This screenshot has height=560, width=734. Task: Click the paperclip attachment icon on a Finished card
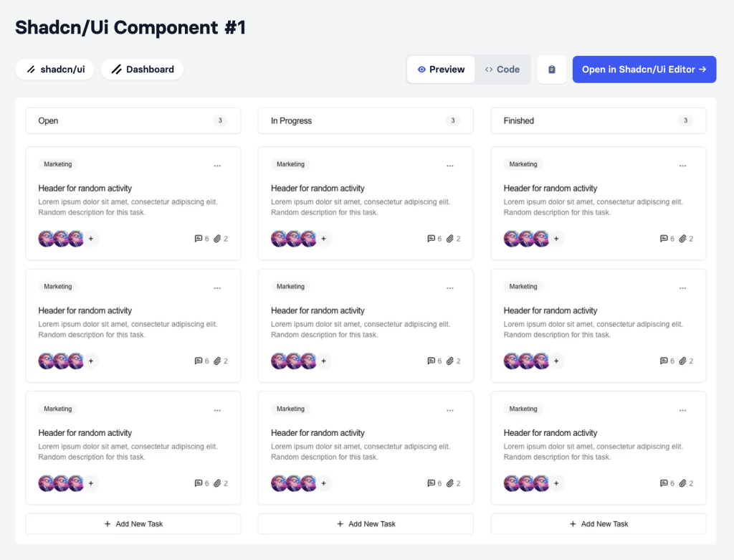682,239
